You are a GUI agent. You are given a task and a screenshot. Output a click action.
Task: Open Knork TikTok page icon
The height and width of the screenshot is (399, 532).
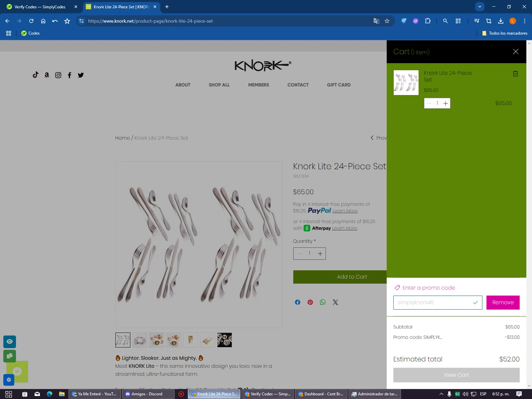tap(35, 75)
